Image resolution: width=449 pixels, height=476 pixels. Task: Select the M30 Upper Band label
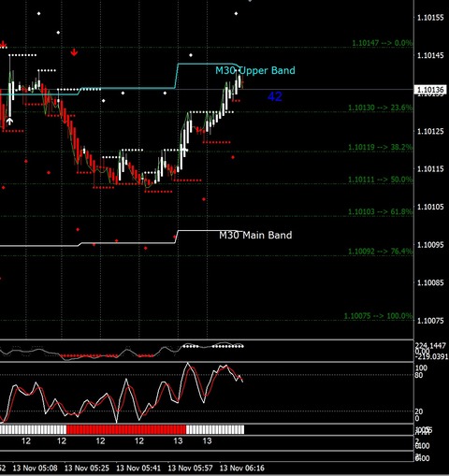255,70
